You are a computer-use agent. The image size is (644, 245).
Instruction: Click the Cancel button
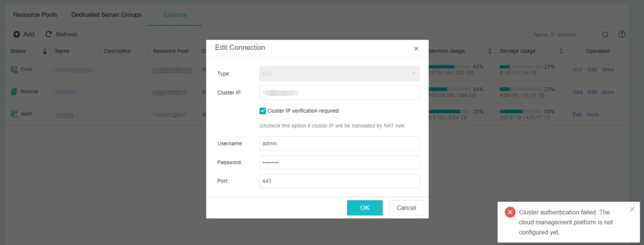[406, 208]
